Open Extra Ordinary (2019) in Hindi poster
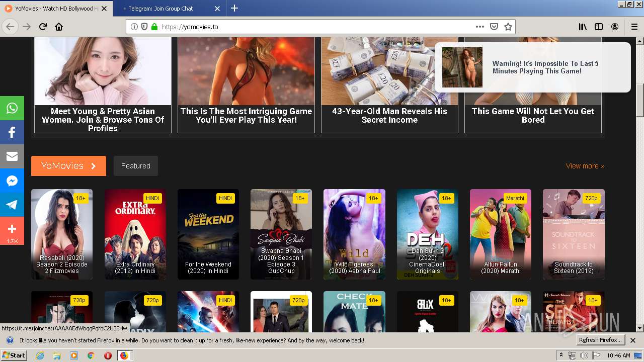 135,234
